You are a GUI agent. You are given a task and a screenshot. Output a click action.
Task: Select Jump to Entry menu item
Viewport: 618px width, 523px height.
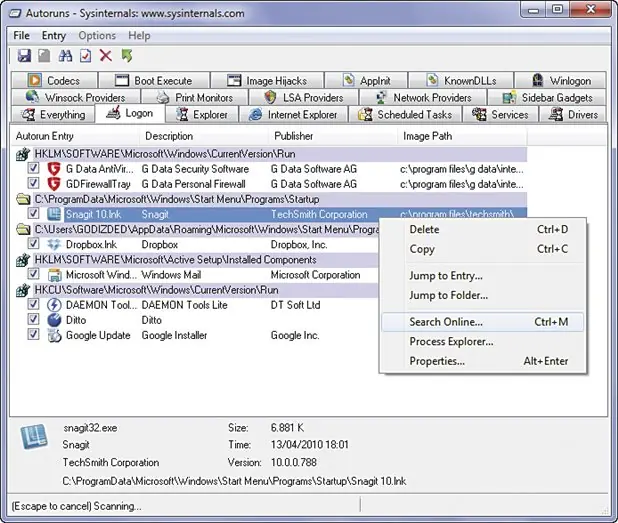click(x=482, y=276)
